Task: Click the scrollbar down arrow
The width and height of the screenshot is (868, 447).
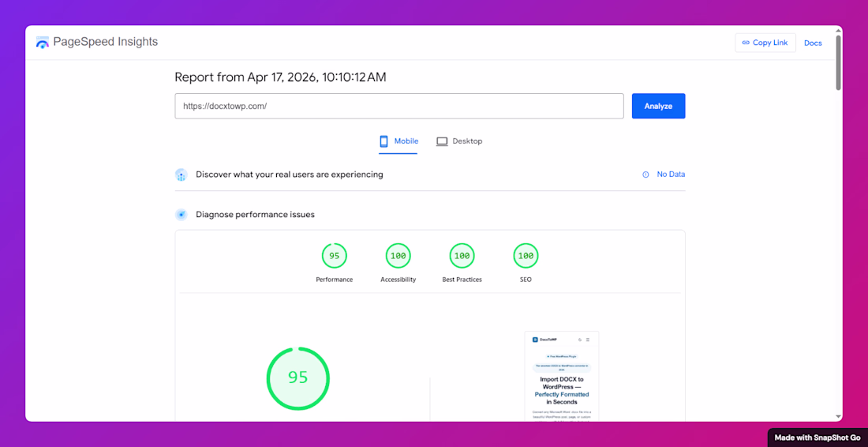Action: coord(838,416)
